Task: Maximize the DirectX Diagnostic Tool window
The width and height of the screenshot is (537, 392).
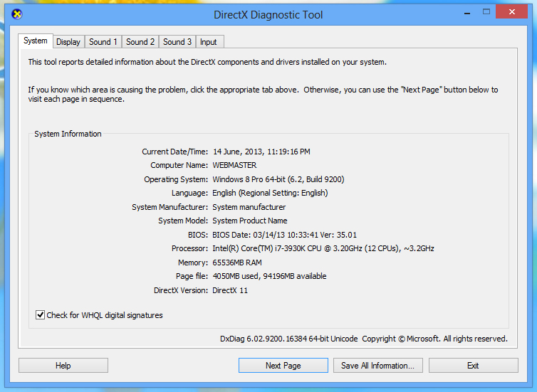Action: coord(486,12)
